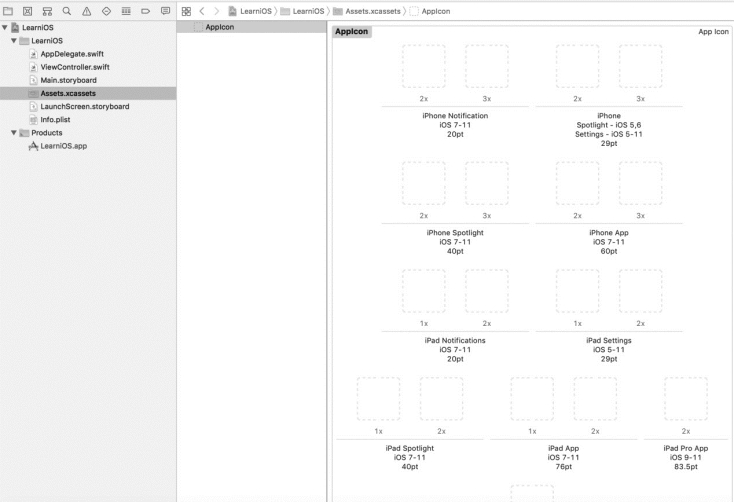Show the Symbol navigator
This screenshot has height=502, width=734.
tap(47, 11)
